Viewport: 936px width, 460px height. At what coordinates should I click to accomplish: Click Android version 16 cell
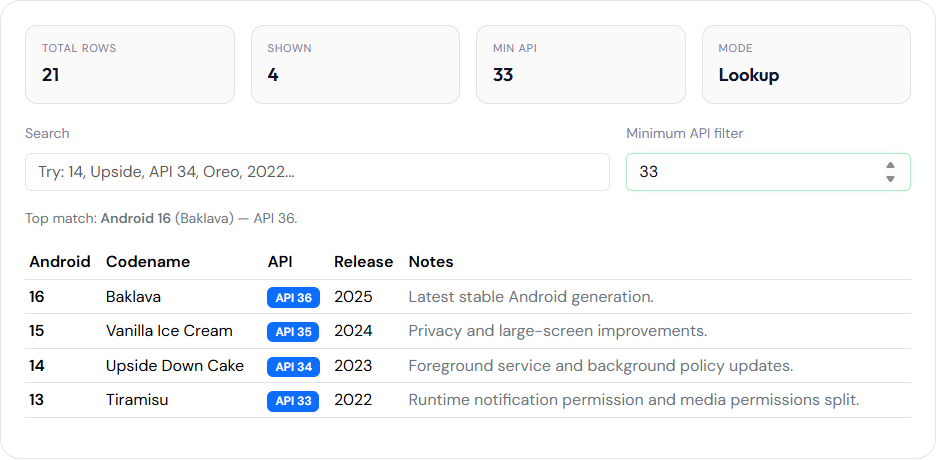pyautogui.click(x=36, y=297)
